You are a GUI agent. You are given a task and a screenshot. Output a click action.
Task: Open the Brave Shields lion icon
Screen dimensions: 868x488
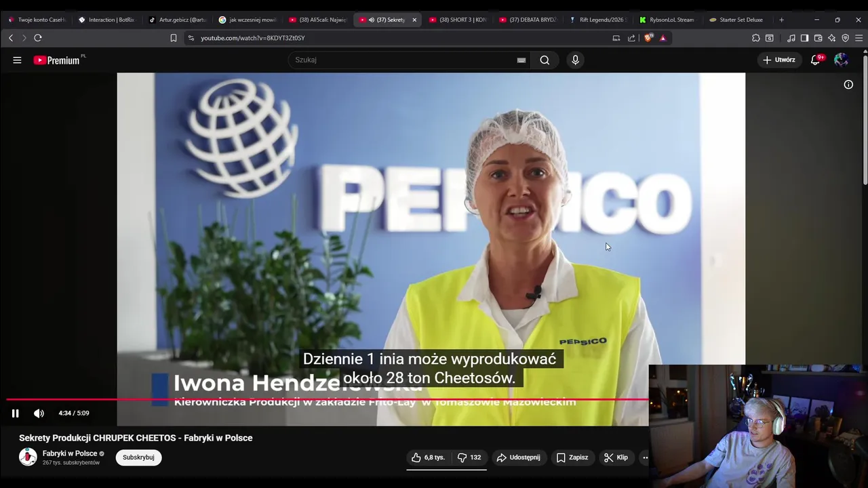[648, 38]
